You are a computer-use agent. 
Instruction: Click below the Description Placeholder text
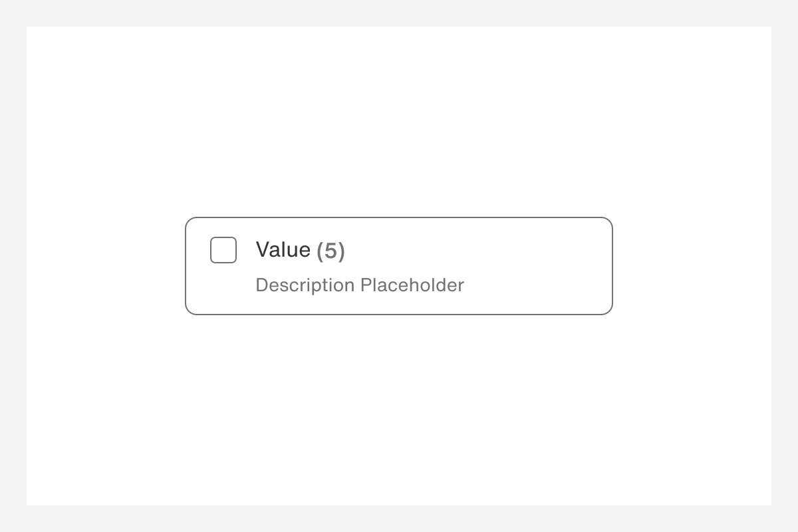coord(359,304)
